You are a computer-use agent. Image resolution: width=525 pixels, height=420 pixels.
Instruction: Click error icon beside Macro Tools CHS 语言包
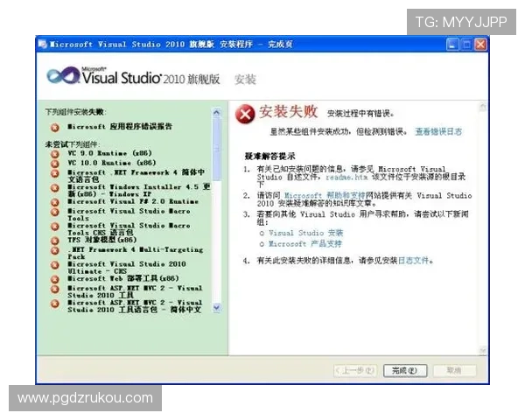[x=55, y=226]
